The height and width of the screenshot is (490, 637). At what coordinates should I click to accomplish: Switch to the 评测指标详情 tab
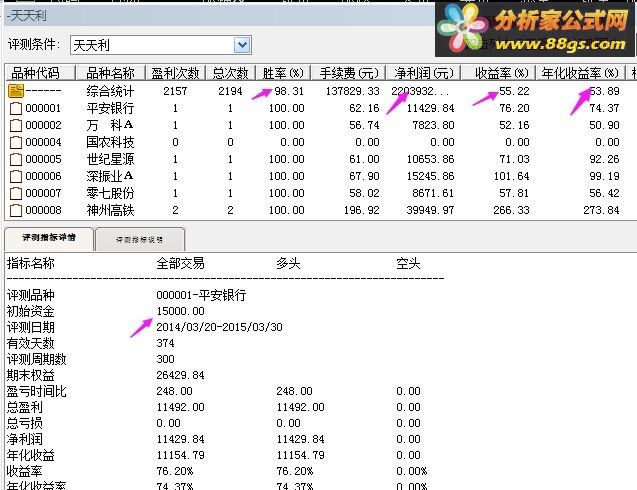[49, 238]
